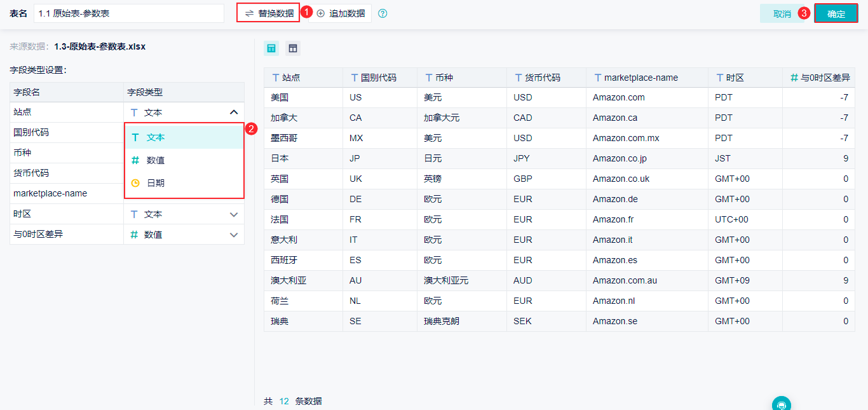Click the 替换数据 button
The width and height of the screenshot is (868, 410).
tap(268, 13)
